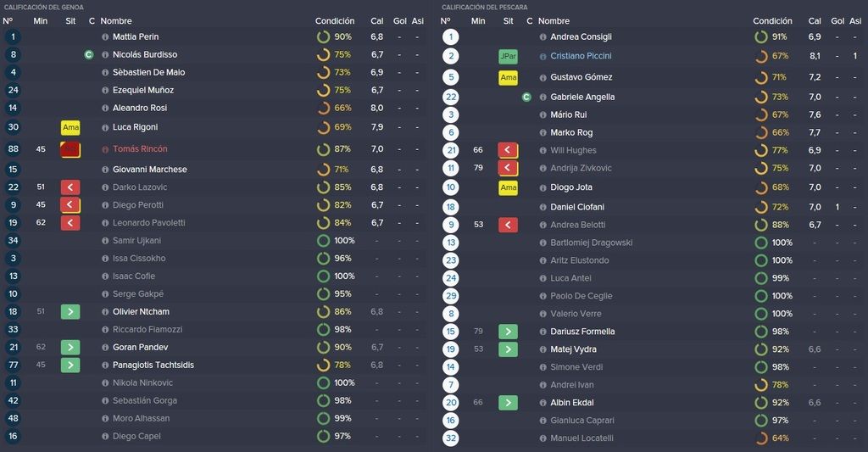Select Goran Pandev's name
The width and height of the screenshot is (868, 452).
click(140, 348)
